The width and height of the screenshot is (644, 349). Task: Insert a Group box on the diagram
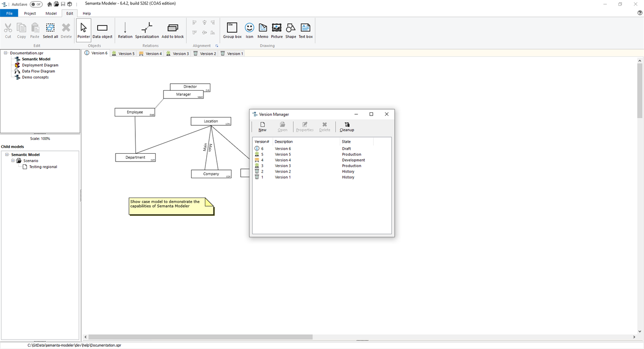[232, 29]
